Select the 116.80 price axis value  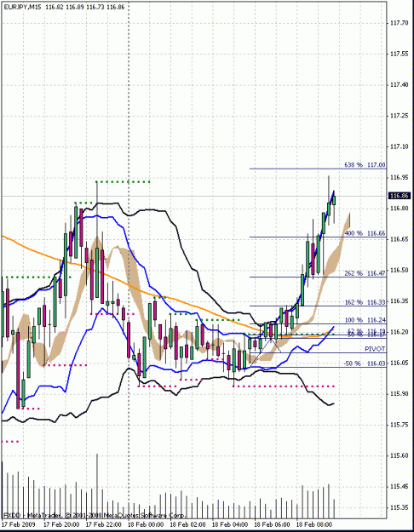pos(400,209)
